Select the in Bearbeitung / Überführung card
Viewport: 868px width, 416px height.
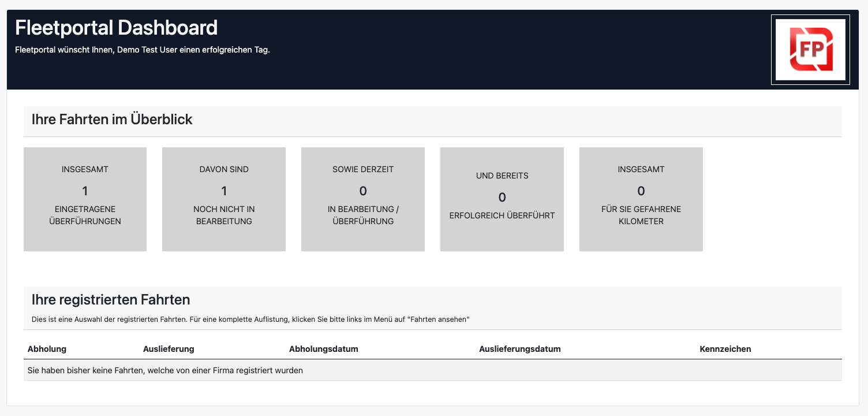tap(363, 199)
